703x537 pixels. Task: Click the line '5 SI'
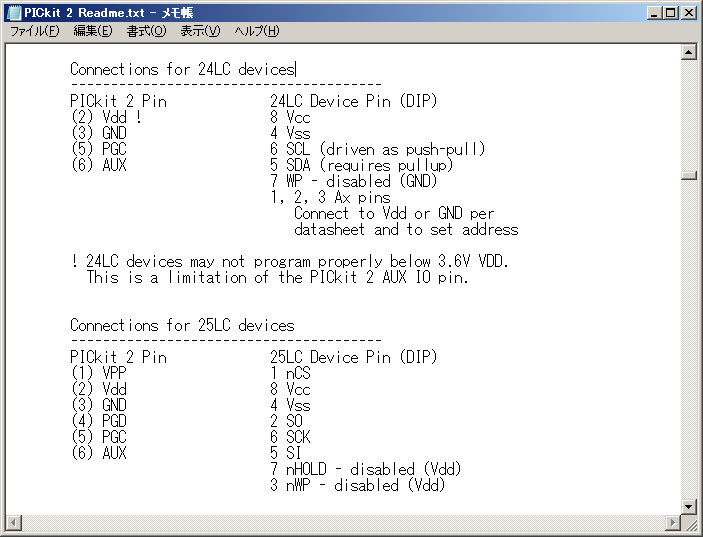(286, 453)
